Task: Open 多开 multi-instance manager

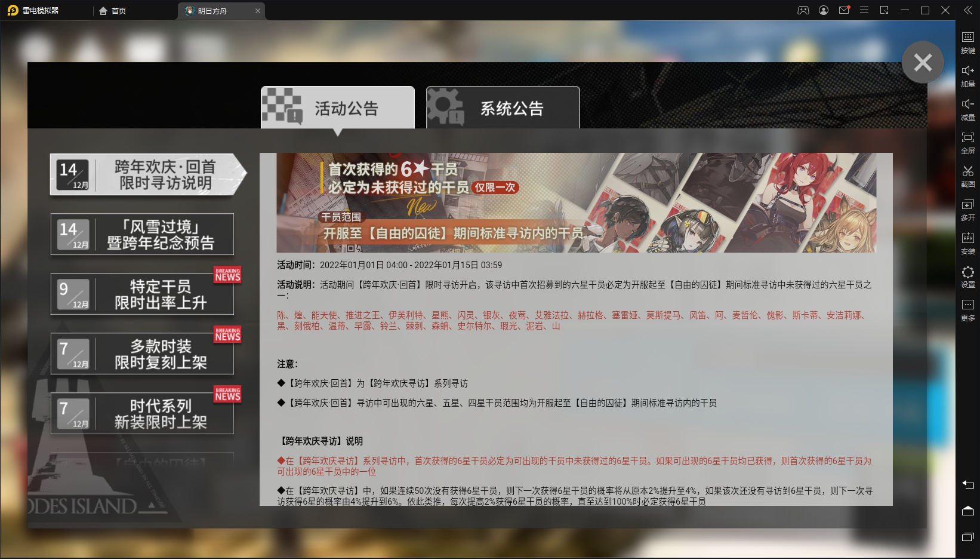Action: pos(968,210)
